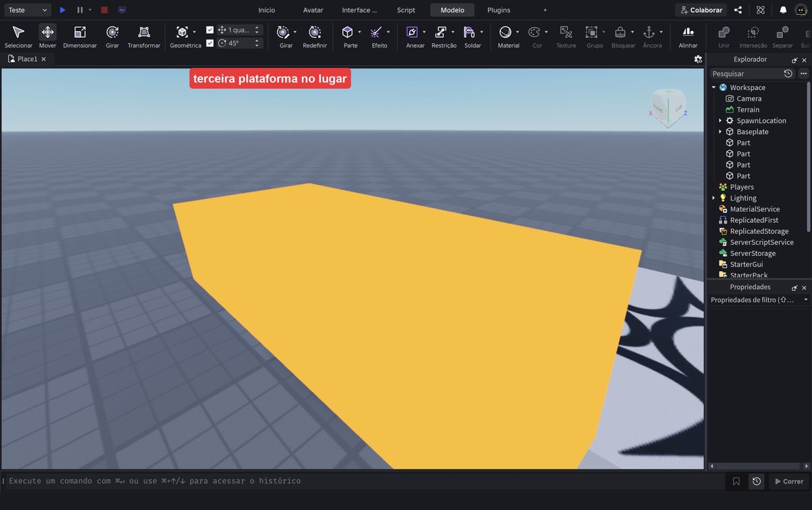
Task: Open command history clock icon
Action: [x=757, y=482]
